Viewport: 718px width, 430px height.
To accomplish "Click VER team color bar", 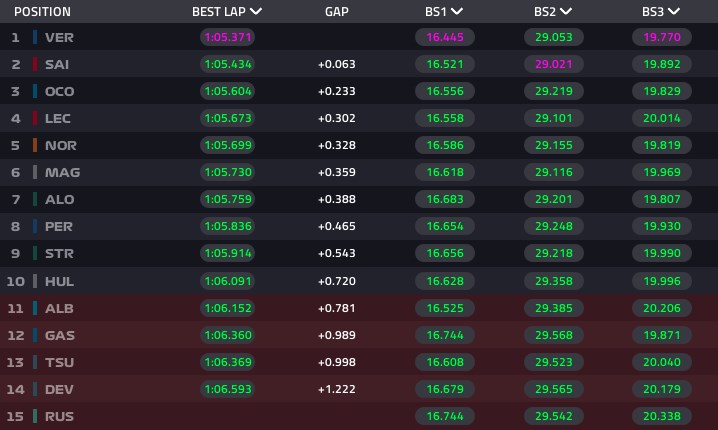I will (x=35, y=37).
